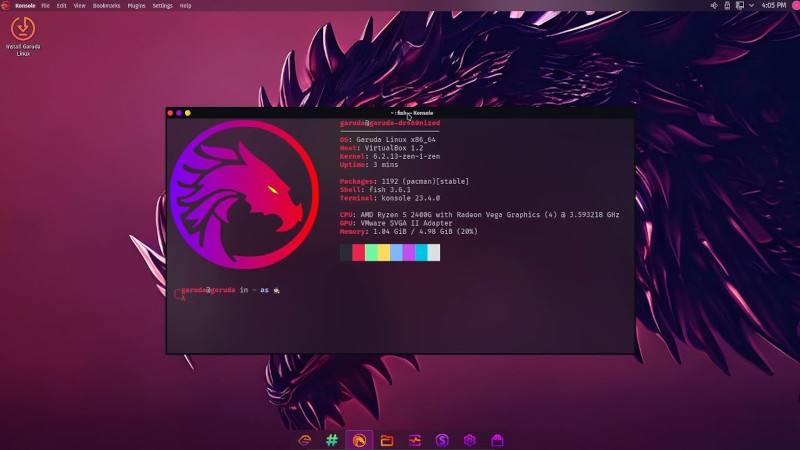
Task: Click the "Shell: fish 3.6.1" line
Action: (x=375, y=190)
